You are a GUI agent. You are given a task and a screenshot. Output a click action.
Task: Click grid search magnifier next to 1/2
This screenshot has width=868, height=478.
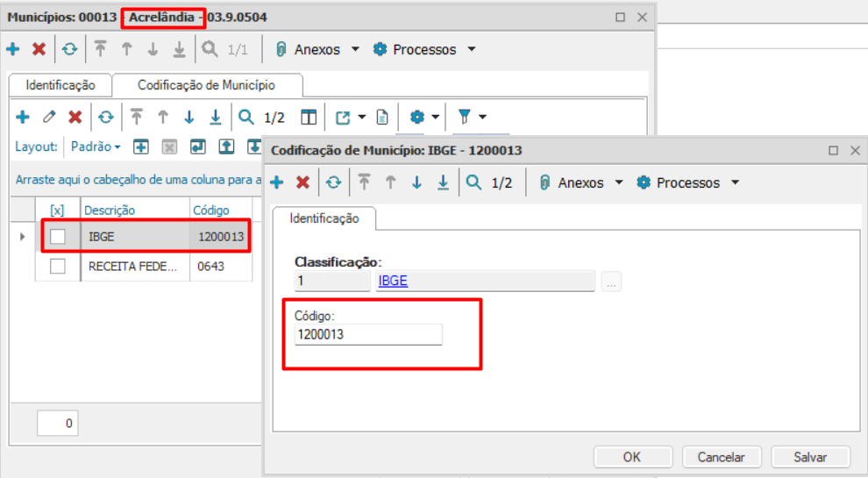click(246, 117)
